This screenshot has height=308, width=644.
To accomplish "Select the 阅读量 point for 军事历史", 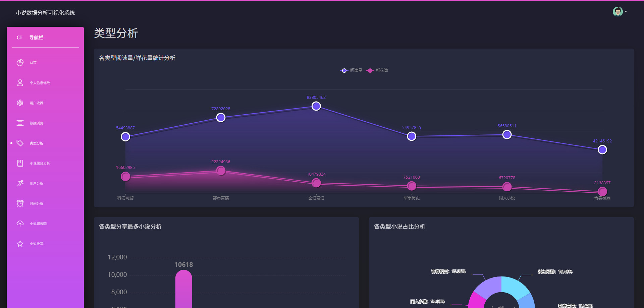I will point(412,136).
